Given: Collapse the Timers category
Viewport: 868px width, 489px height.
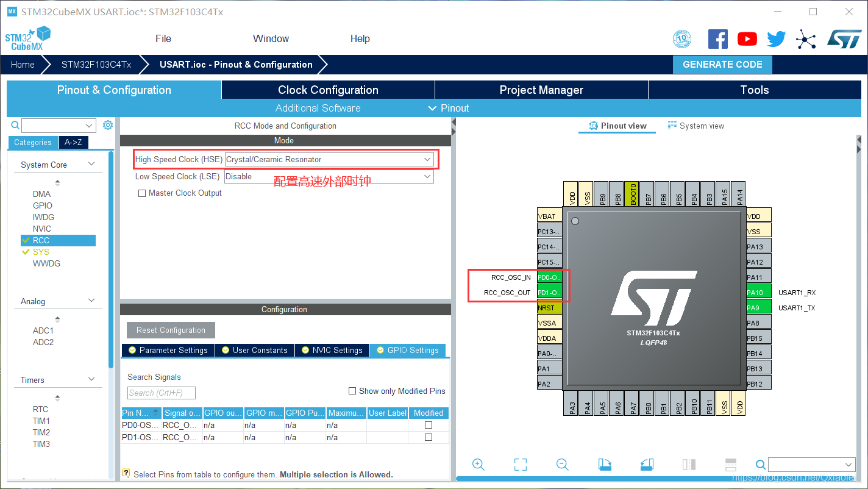Looking at the screenshot, I should (x=91, y=379).
